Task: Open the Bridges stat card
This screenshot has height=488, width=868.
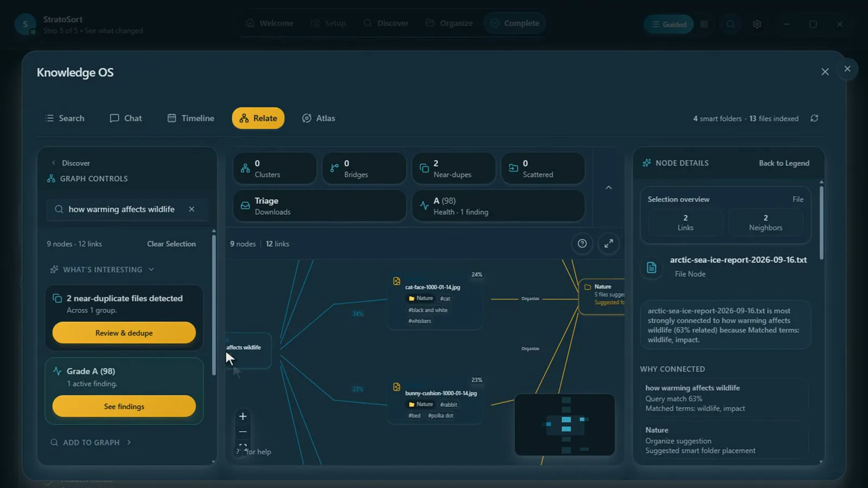Action: click(x=364, y=168)
